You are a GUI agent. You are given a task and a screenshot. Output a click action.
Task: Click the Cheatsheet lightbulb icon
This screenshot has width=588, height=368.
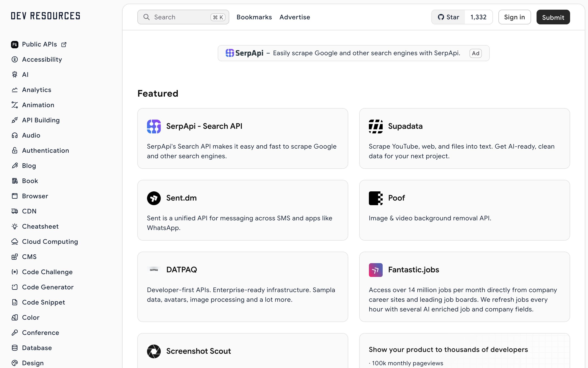(14, 226)
